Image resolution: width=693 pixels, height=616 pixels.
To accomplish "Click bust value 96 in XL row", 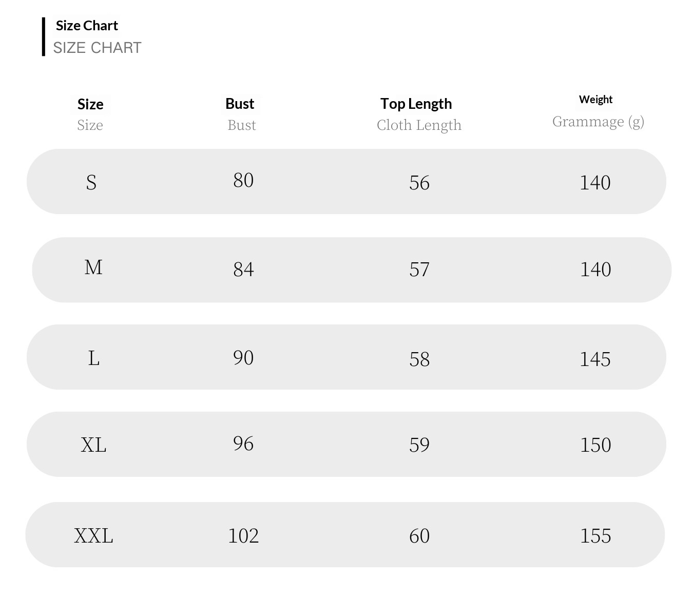I will (243, 444).
